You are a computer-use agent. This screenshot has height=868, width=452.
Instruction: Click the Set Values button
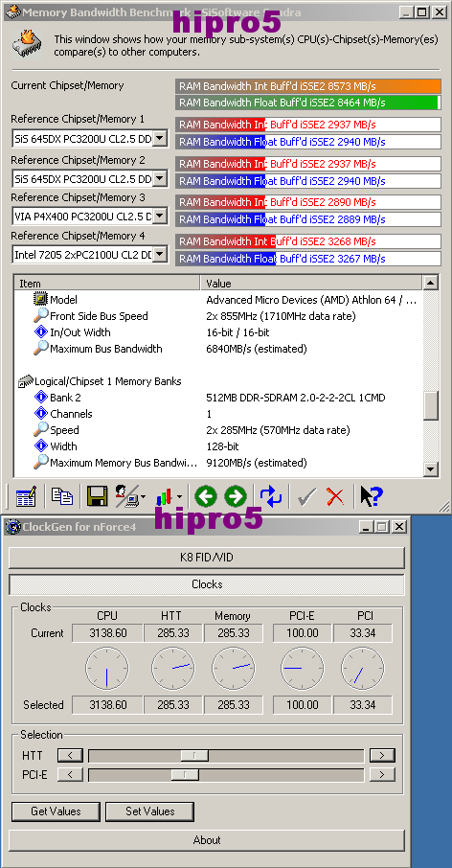tap(150, 811)
